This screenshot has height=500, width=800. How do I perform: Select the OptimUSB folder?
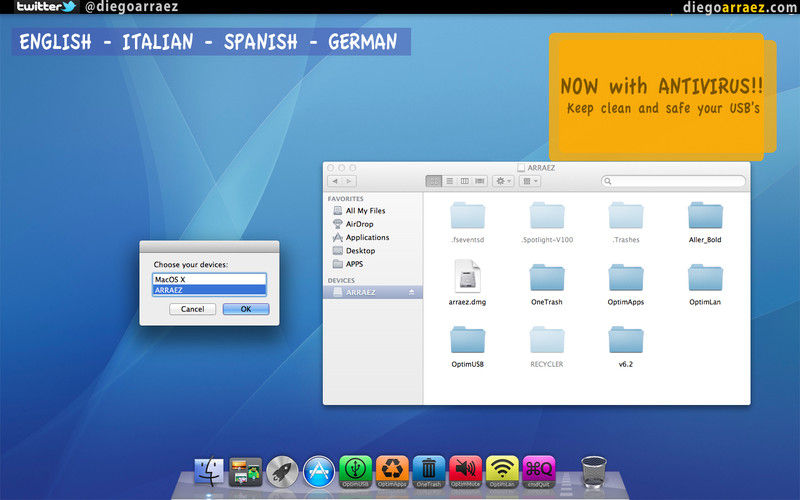467,346
